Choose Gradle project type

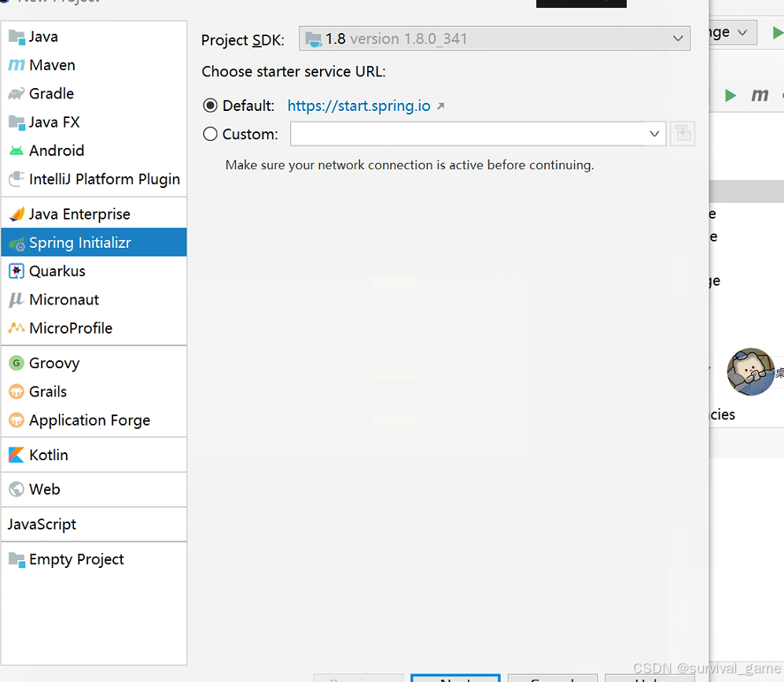94,94
